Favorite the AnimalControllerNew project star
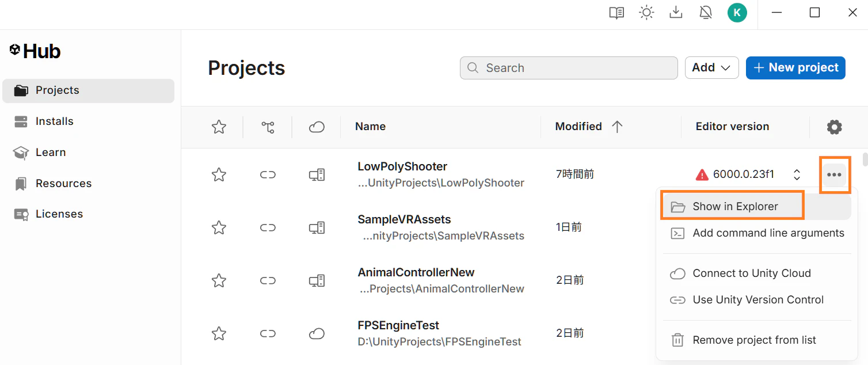Screen dimensions: 868x365 coord(219,280)
